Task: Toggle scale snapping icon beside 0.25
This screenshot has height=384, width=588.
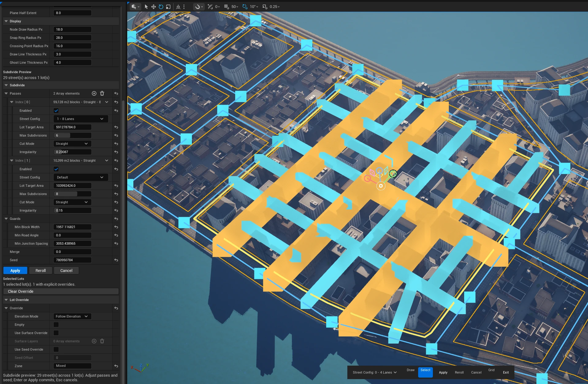Action: coord(265,6)
